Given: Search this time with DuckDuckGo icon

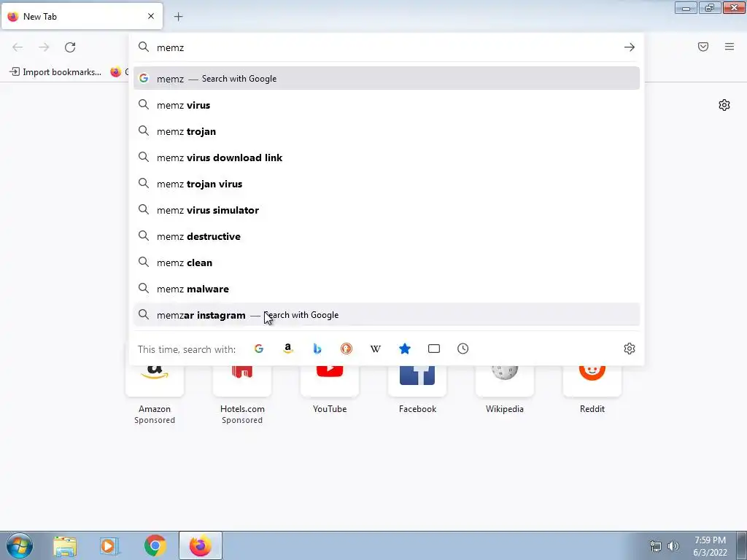Looking at the screenshot, I should (347, 349).
